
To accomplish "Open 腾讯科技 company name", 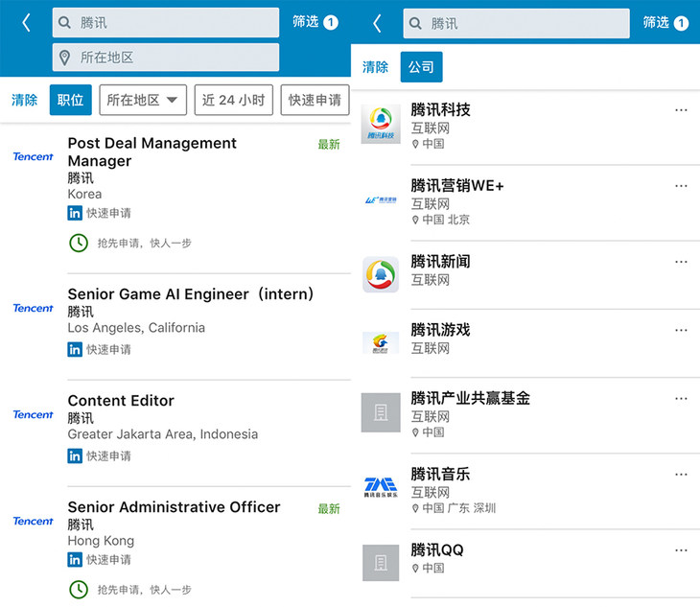I will [441, 109].
